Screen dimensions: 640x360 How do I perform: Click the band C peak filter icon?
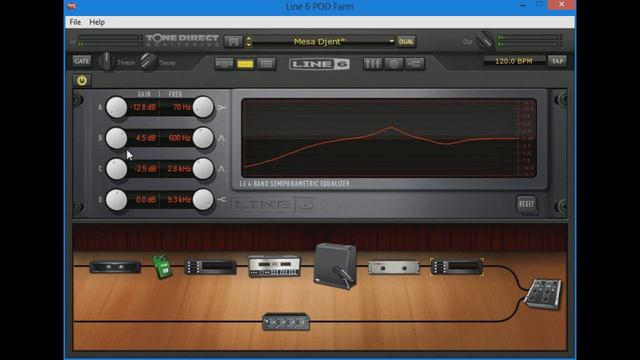pos(221,169)
